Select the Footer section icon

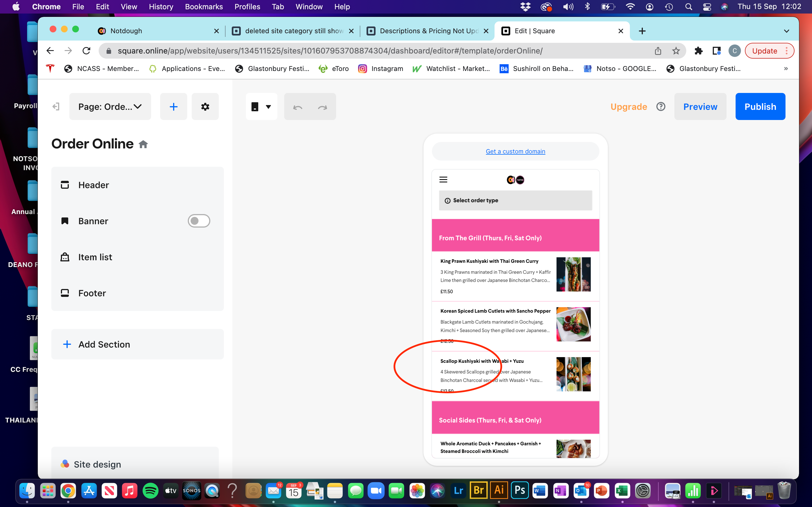65,293
